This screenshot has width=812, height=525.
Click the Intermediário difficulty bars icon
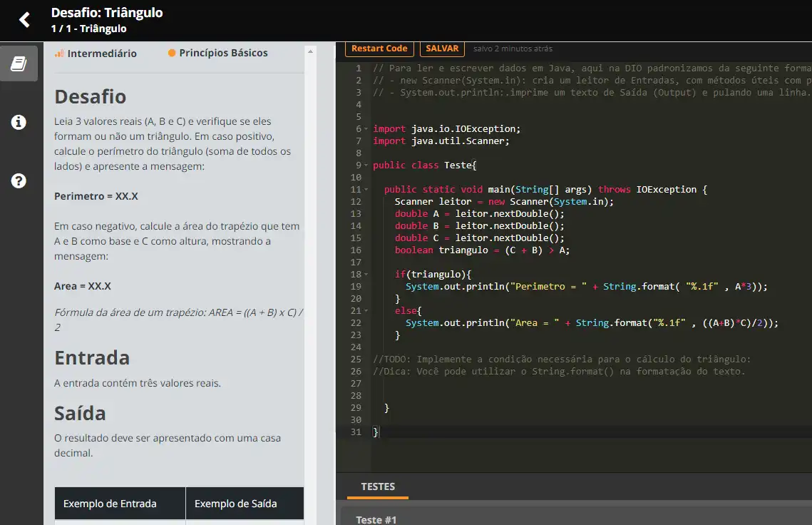(x=59, y=53)
